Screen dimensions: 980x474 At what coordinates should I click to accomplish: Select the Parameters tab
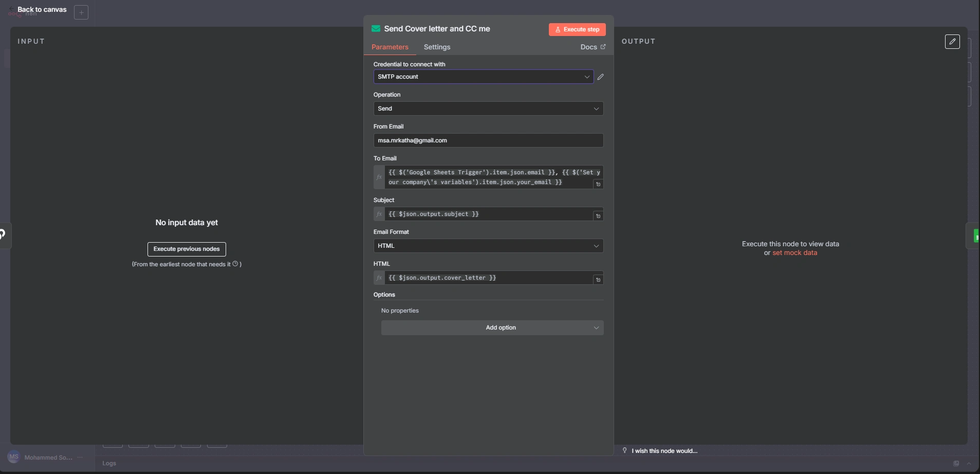(x=390, y=47)
